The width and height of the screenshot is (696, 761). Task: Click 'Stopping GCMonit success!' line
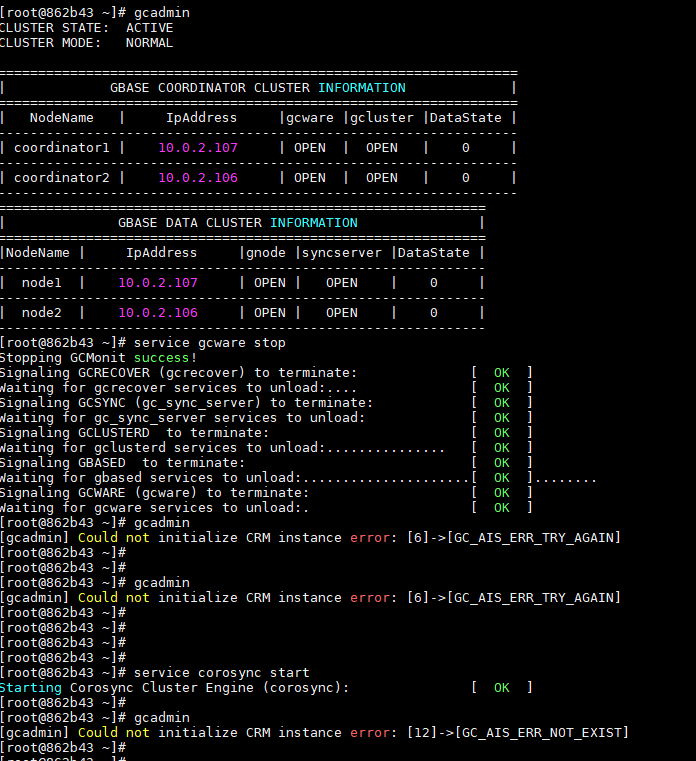[99, 358]
